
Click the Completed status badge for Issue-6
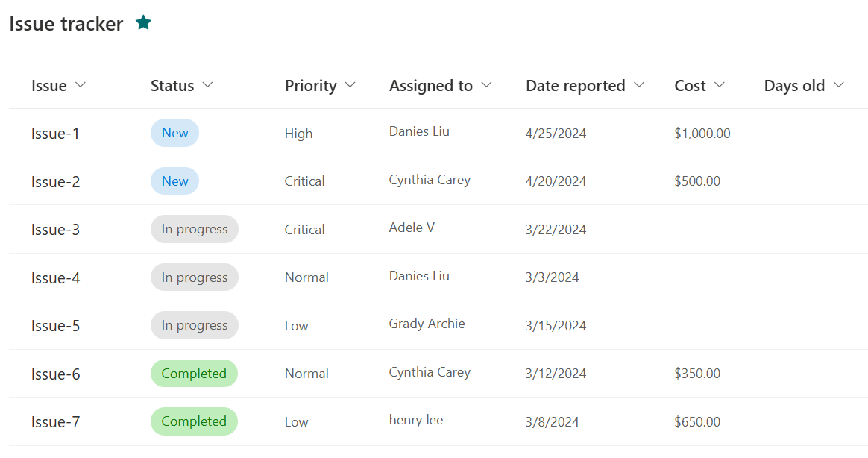tap(195, 374)
